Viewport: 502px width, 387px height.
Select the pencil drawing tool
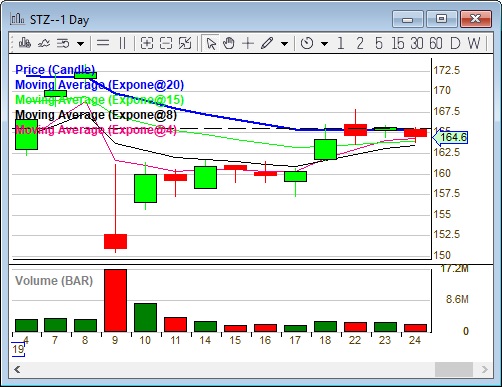[267, 43]
